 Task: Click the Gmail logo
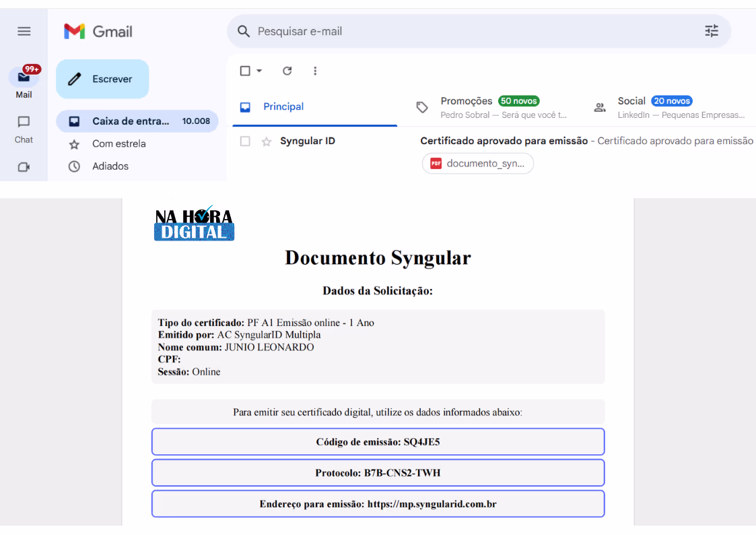pos(98,32)
